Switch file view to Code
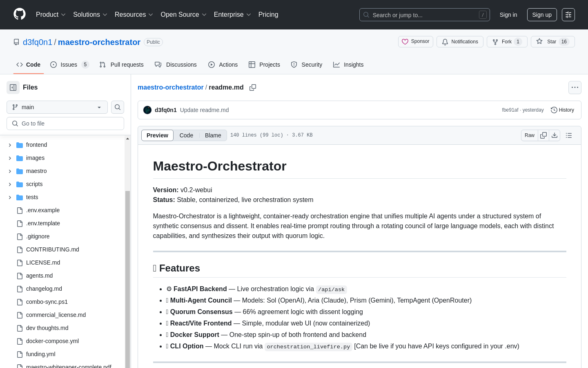Viewport: 588px width, 368px height. (186, 135)
